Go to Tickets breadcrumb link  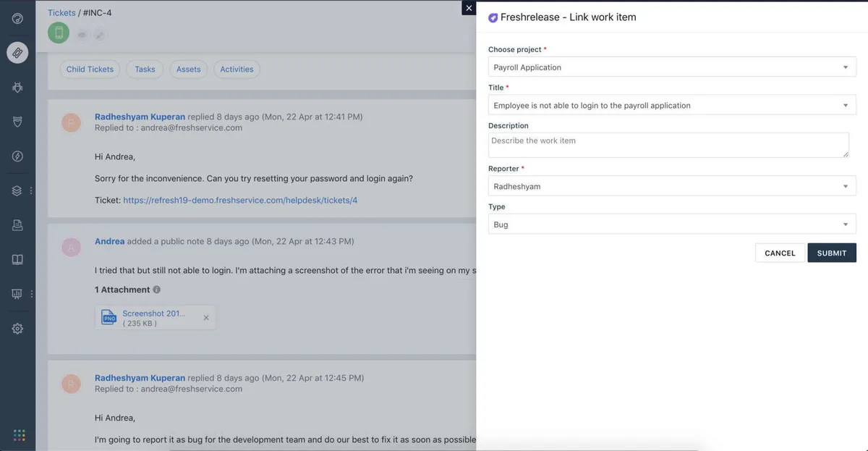tap(61, 13)
